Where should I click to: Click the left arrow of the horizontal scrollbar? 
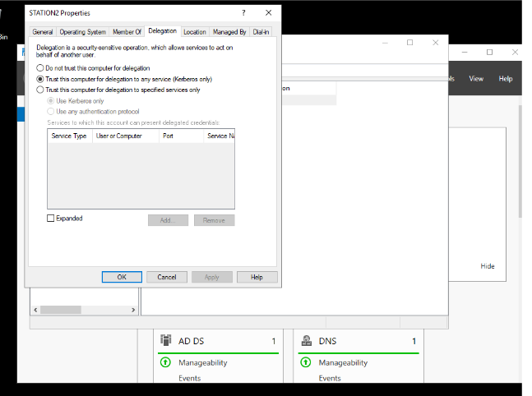(35, 310)
